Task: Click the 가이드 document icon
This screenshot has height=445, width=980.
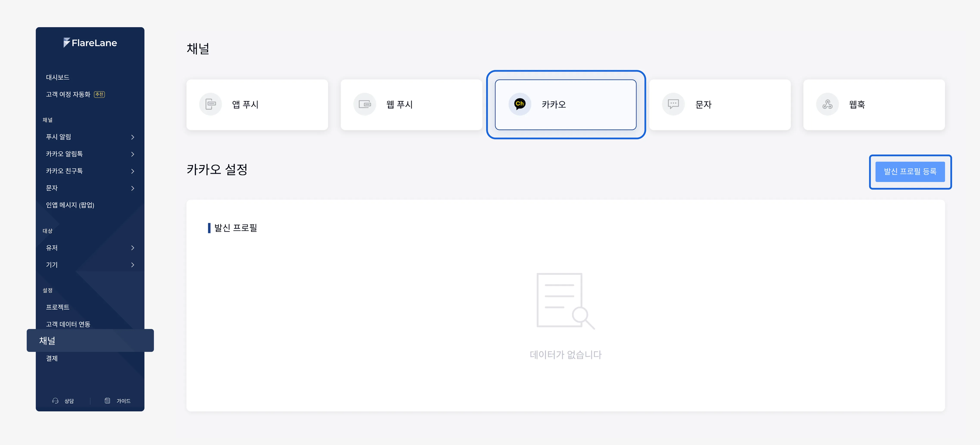Action: click(107, 401)
